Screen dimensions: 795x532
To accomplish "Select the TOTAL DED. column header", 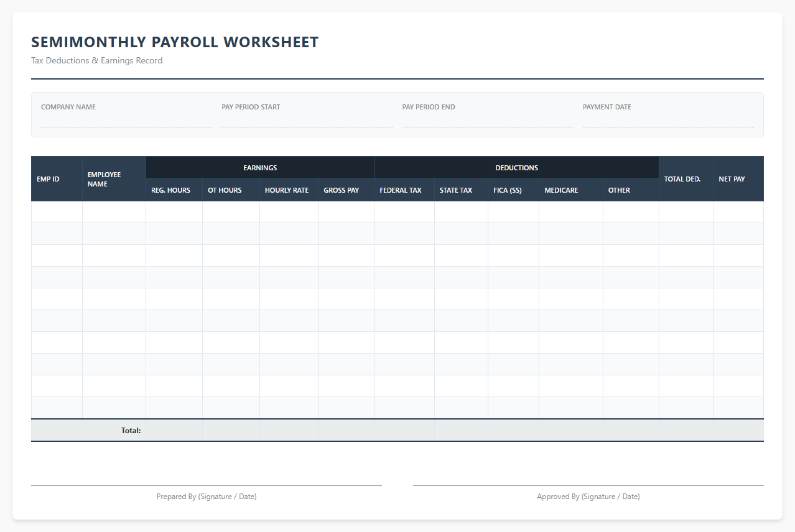I will pyautogui.click(x=687, y=179).
